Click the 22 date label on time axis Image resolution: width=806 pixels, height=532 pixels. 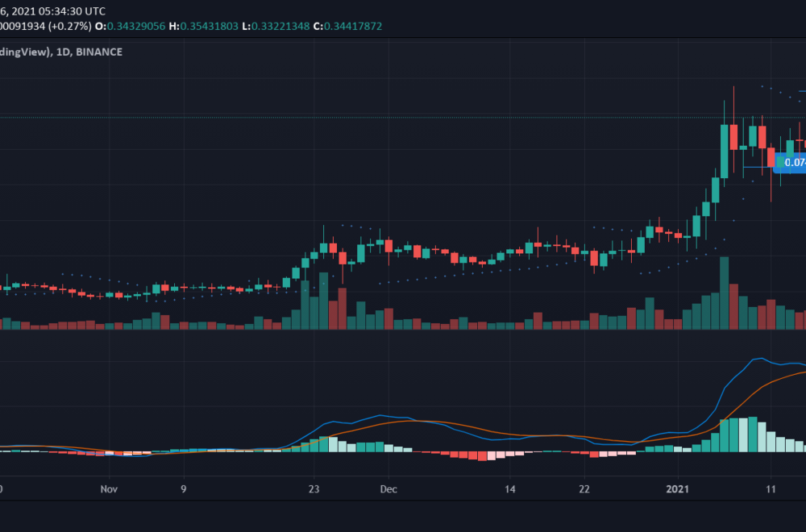(584, 488)
